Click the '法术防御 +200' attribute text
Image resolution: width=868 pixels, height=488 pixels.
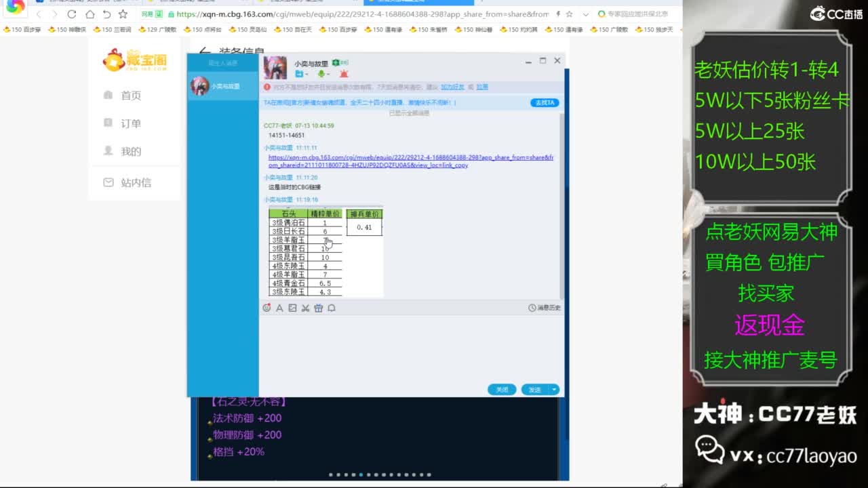247,418
